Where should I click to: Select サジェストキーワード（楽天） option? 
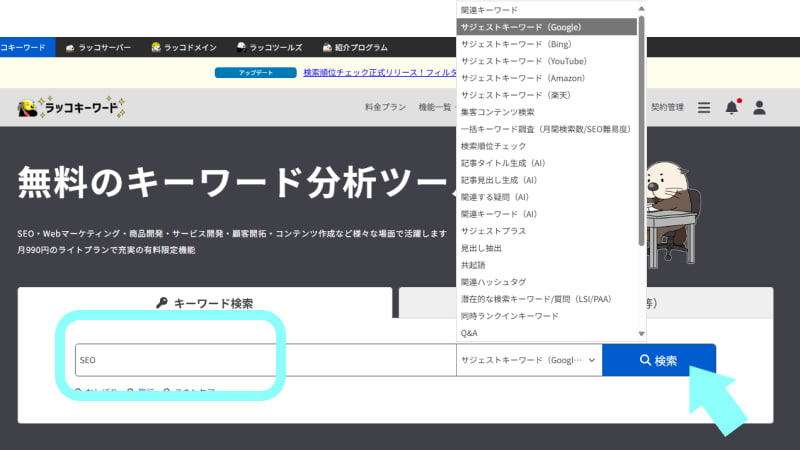[x=546, y=95]
